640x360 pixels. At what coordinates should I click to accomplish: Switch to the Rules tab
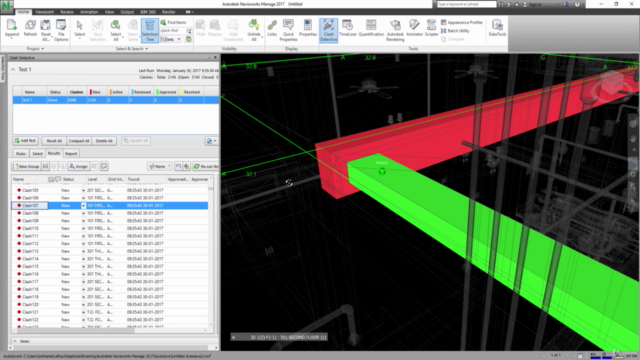[x=21, y=154]
